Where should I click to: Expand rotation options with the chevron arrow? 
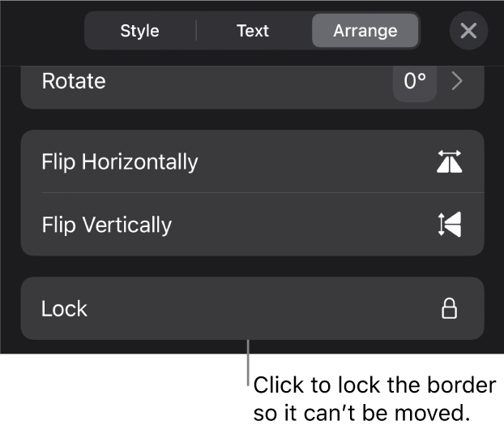[457, 81]
